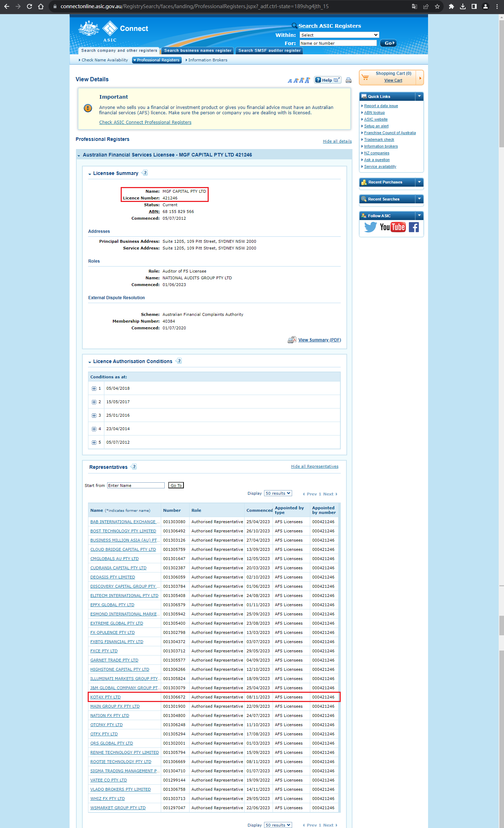Viewport: 504px width, 828px height.
Task: Reload the page with the refresh icon
Action: click(x=29, y=6)
